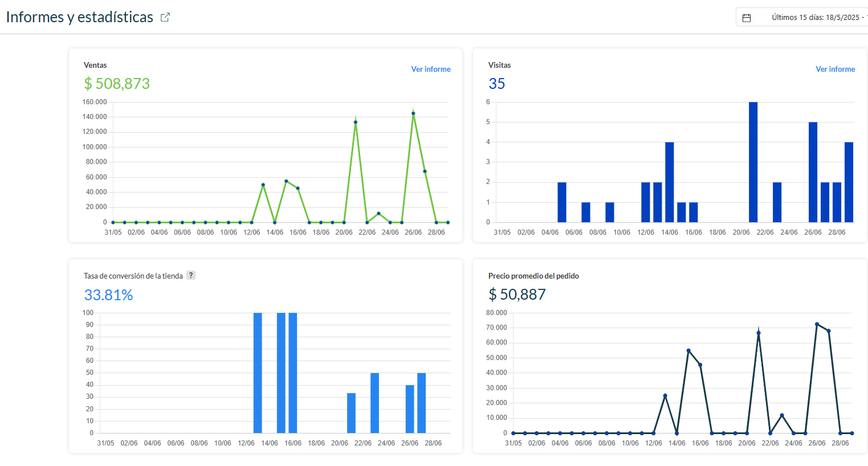Click the average order value $ 50,887

(x=517, y=295)
